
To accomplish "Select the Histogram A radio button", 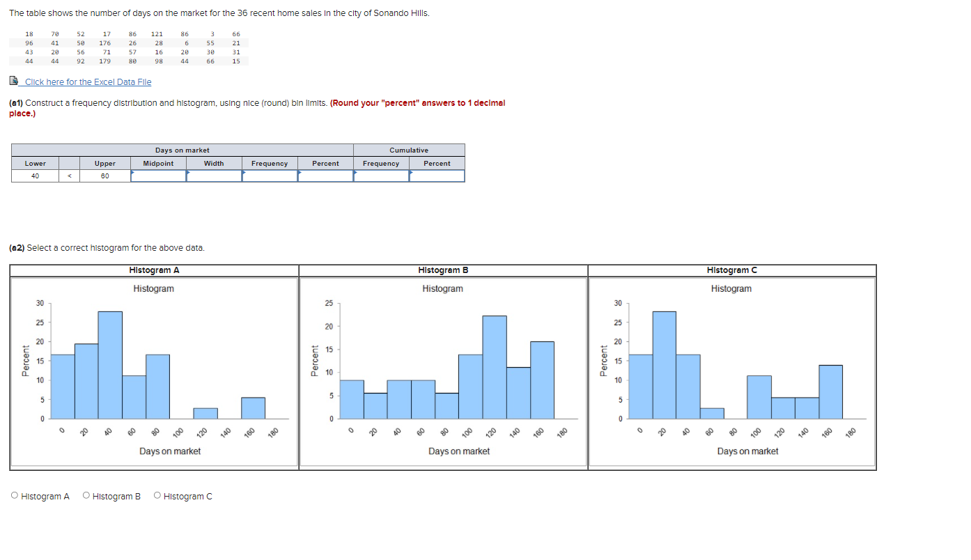I will click(15, 495).
